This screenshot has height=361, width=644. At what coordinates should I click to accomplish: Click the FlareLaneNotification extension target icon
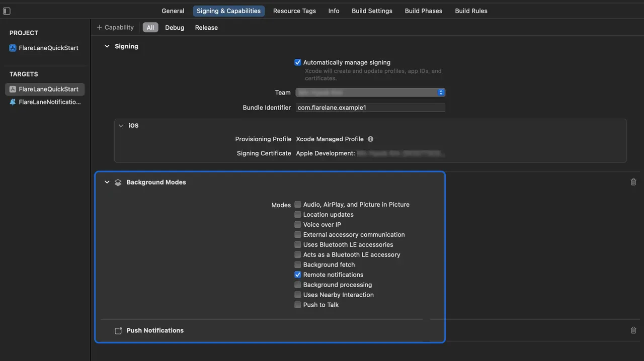click(x=13, y=102)
